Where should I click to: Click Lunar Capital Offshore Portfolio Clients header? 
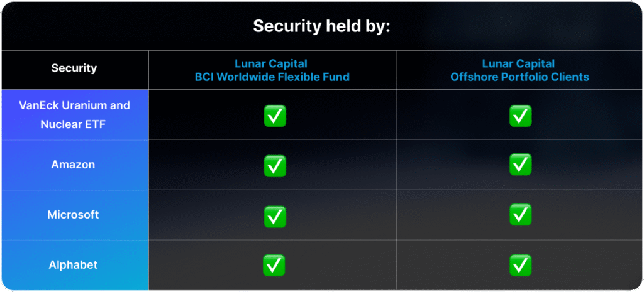(519, 70)
